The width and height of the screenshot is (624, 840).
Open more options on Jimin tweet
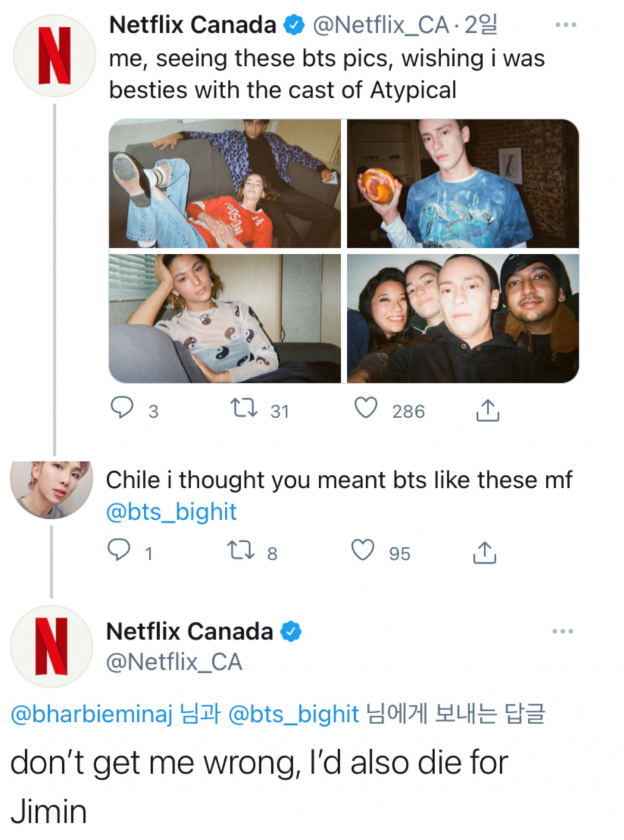(x=562, y=632)
